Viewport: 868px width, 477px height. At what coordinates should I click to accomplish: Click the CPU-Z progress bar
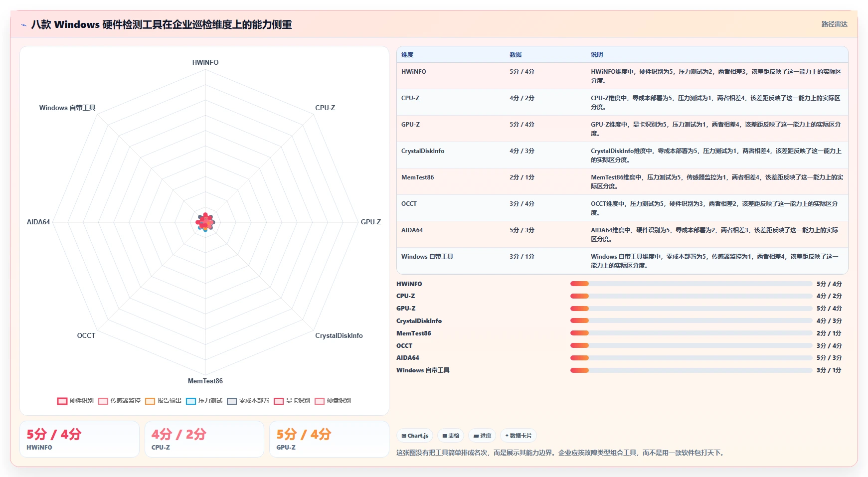pyautogui.click(x=691, y=296)
